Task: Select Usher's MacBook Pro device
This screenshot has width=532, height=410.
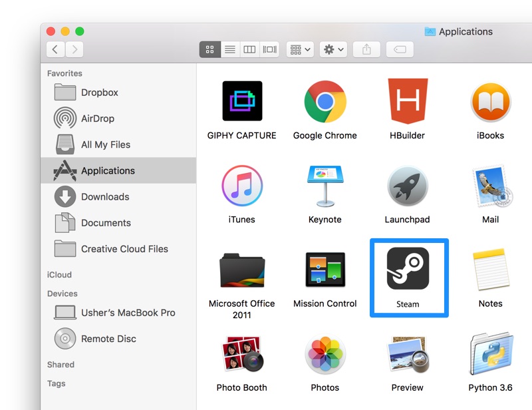Action: point(118,313)
